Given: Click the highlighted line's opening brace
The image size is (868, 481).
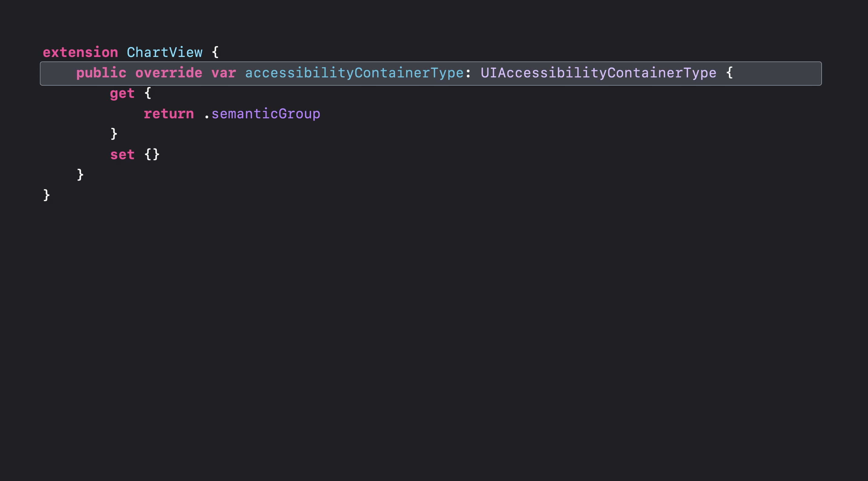Looking at the screenshot, I should [729, 73].
